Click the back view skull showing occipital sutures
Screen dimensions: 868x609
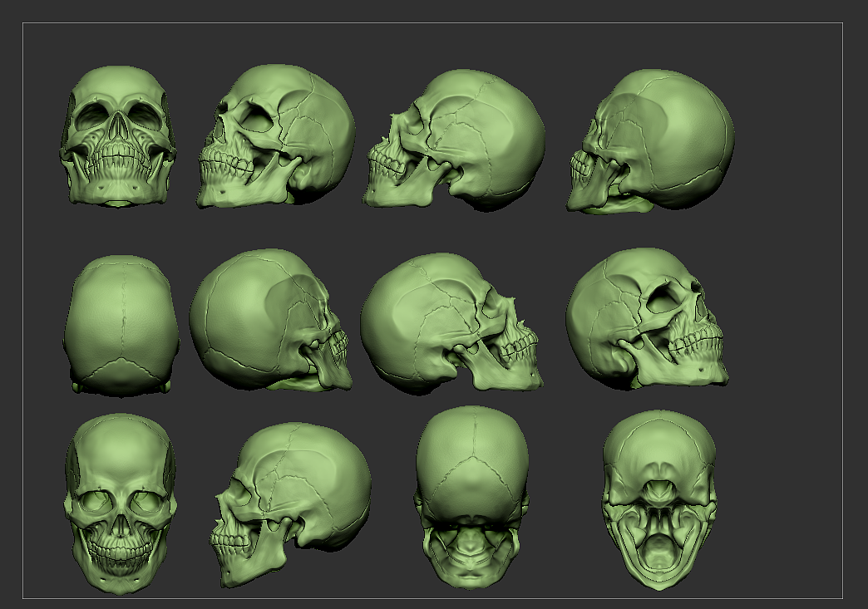click(471, 498)
